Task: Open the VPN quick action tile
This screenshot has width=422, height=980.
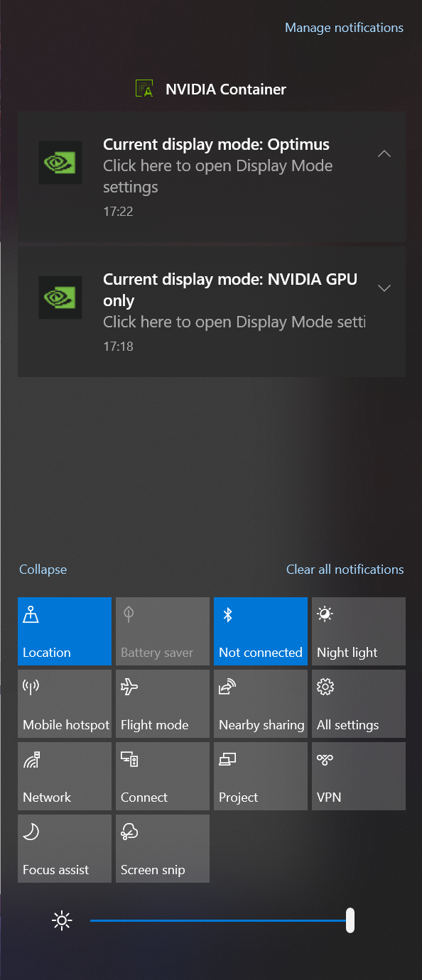Action: pos(359,776)
